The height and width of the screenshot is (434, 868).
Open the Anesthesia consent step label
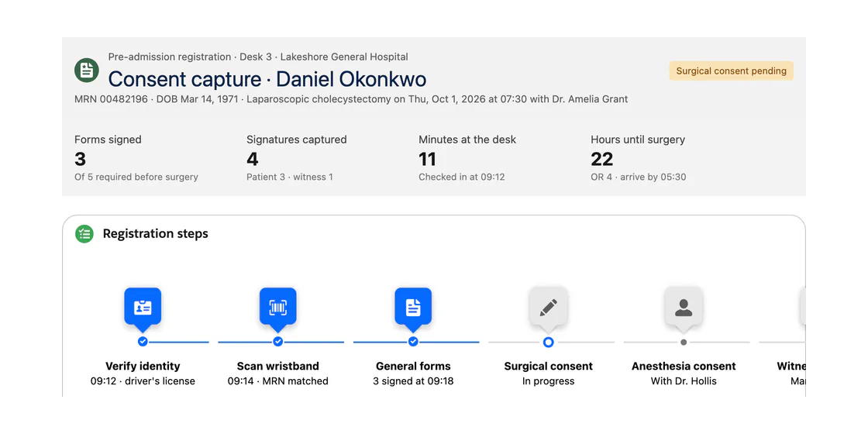684,367
